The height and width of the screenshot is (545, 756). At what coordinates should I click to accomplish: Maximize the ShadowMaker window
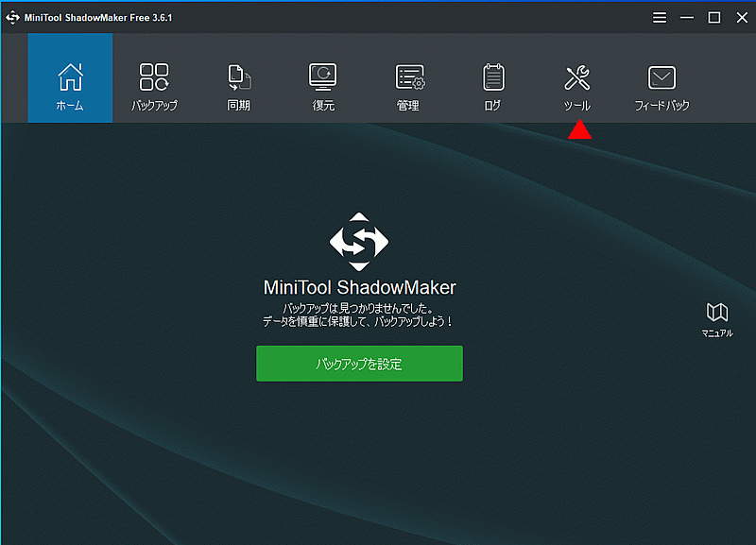coord(714,18)
